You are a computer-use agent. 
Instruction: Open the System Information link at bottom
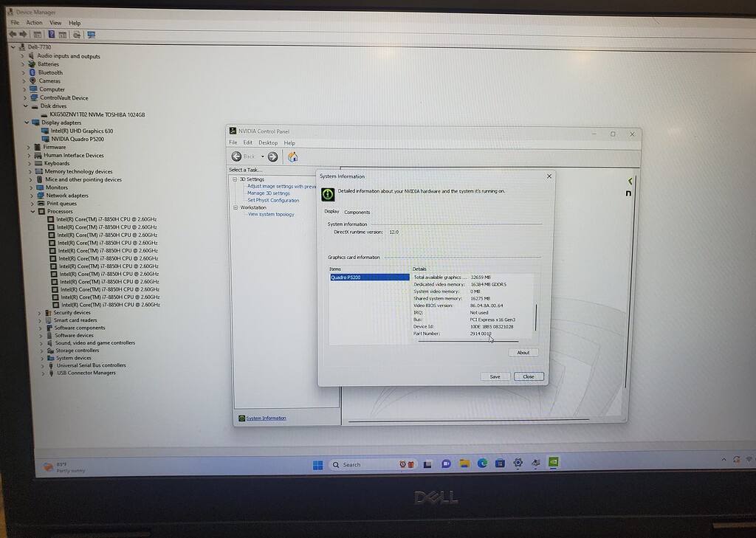click(x=266, y=418)
